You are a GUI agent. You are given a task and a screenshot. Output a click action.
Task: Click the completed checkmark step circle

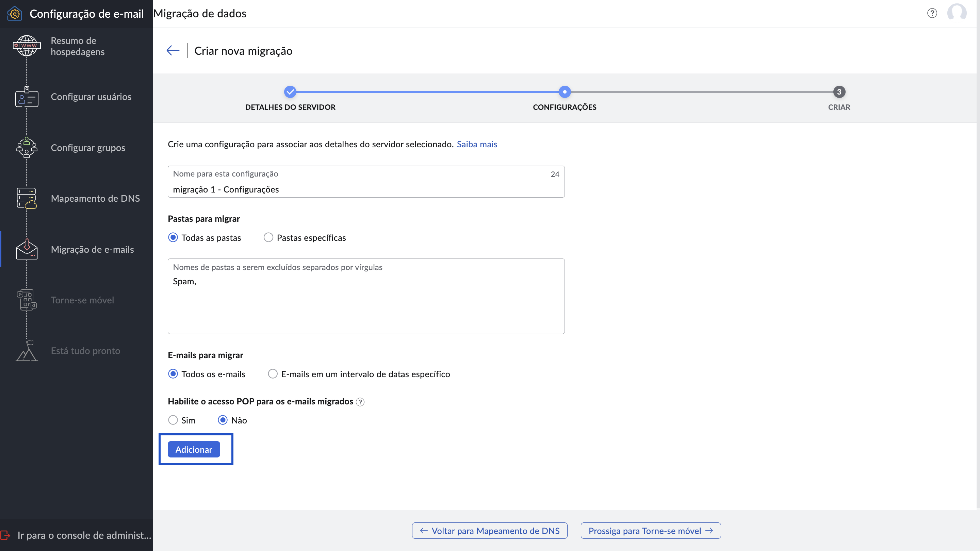click(x=290, y=91)
